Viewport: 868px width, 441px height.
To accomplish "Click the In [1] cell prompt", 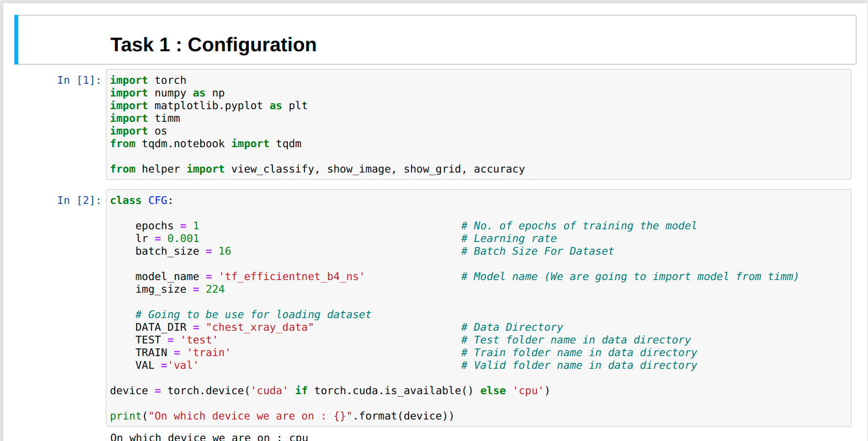I will tap(79, 80).
